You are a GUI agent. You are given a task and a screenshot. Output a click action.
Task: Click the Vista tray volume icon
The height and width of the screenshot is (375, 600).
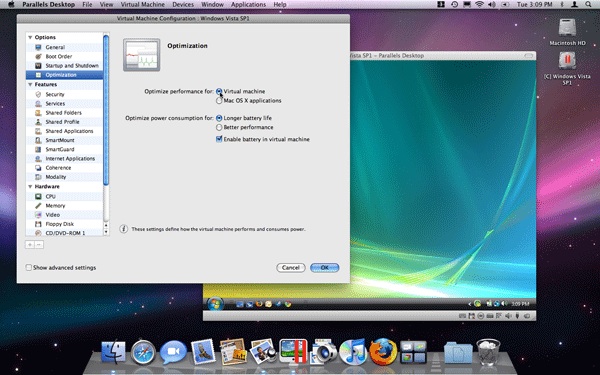coord(505,304)
